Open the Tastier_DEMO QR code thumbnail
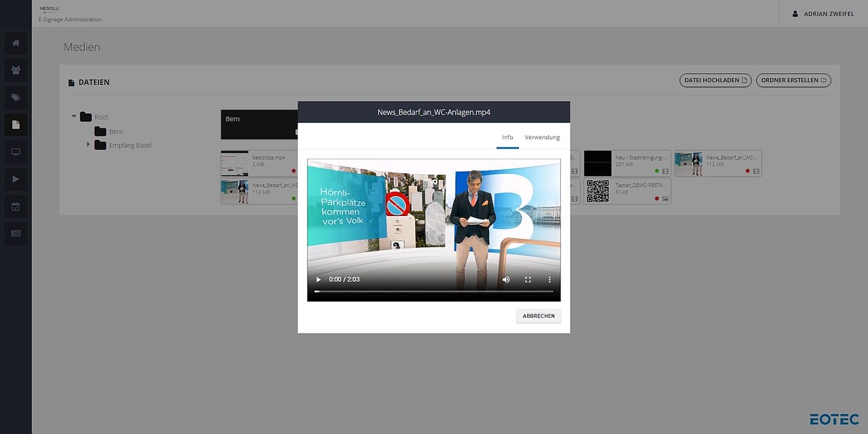Screen dimensions: 868x434 pos(598,191)
